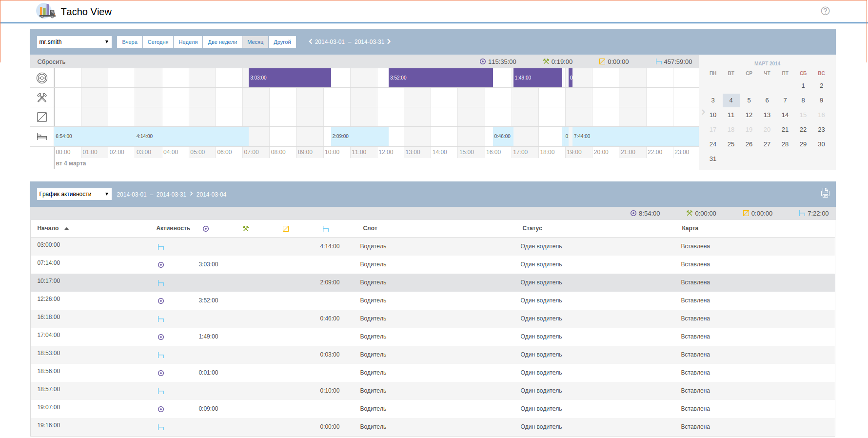Click the print icon in activity panel
Image resolution: width=868 pixels, height=438 pixels.
click(x=825, y=193)
